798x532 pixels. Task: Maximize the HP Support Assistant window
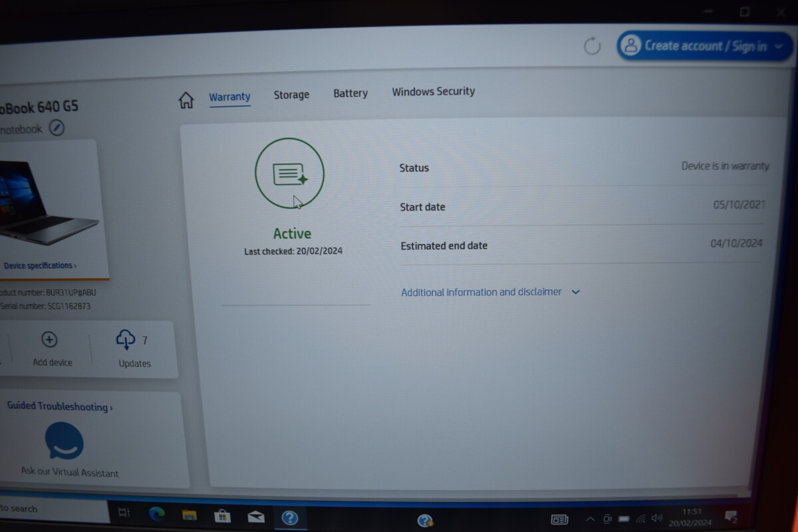click(x=745, y=11)
